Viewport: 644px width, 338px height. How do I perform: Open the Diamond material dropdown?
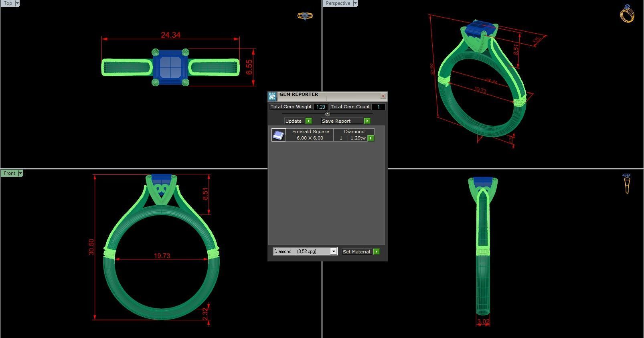click(x=333, y=251)
